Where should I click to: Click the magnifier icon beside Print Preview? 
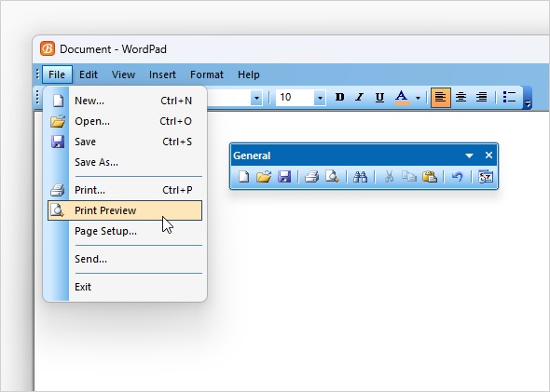tap(57, 210)
